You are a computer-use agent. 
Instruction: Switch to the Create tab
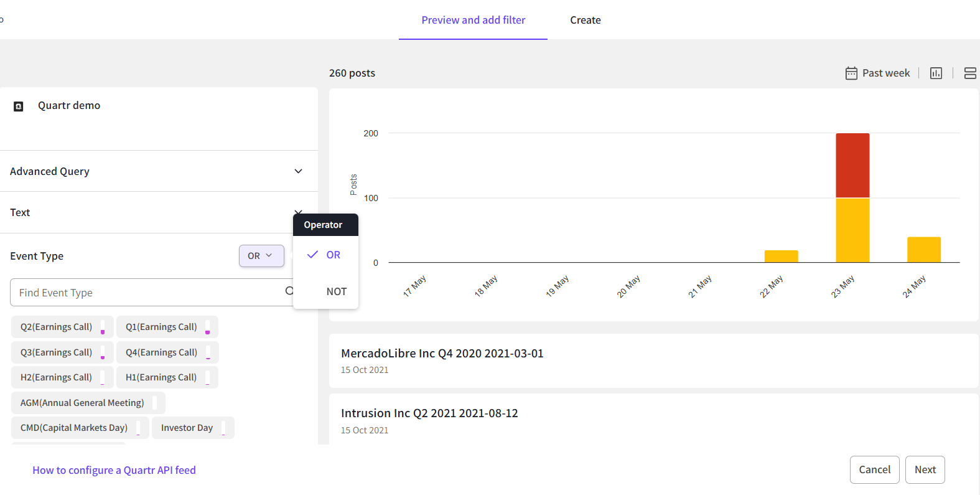[x=585, y=20]
